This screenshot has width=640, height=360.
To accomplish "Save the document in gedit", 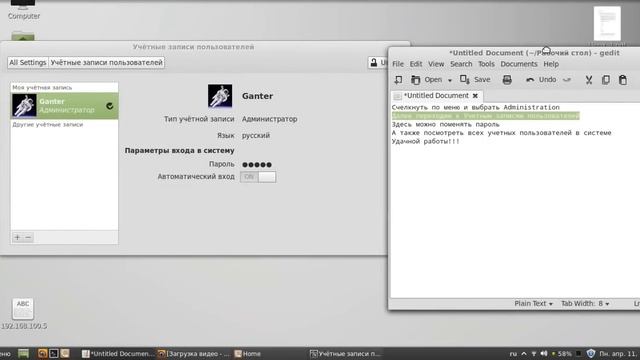I will pos(475,80).
